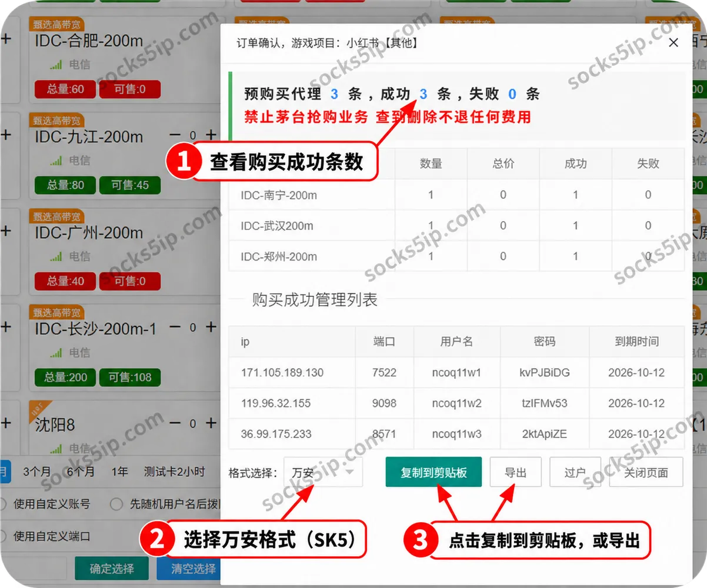Screen dimensions: 707x588
Task: Click port value 9098
Action: pyautogui.click(x=385, y=403)
